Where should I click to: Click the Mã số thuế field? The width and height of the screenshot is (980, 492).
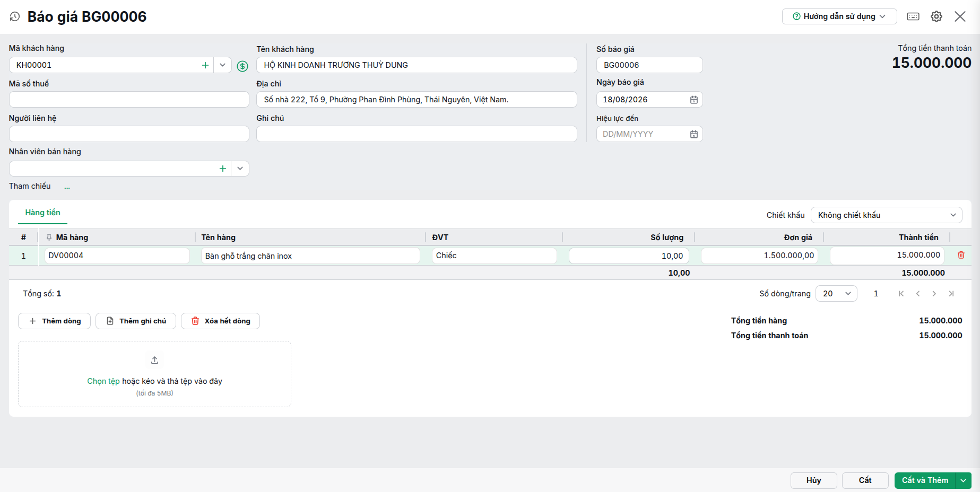click(x=129, y=100)
